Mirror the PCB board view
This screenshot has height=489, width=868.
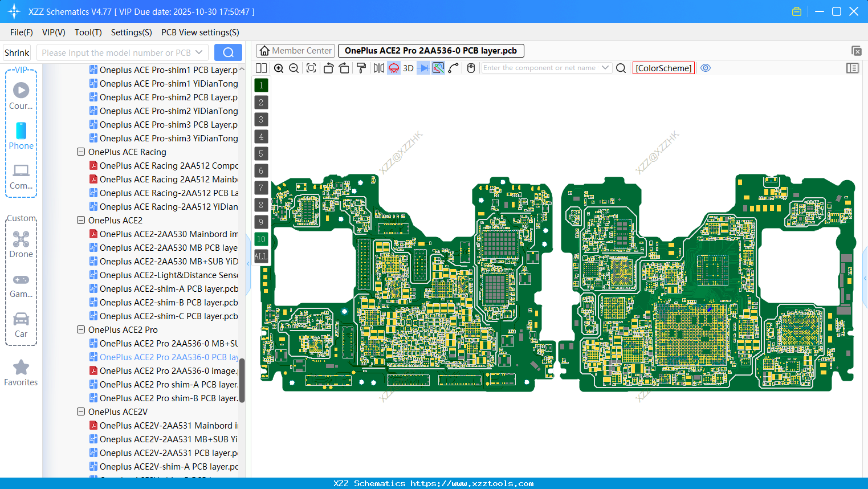point(378,68)
